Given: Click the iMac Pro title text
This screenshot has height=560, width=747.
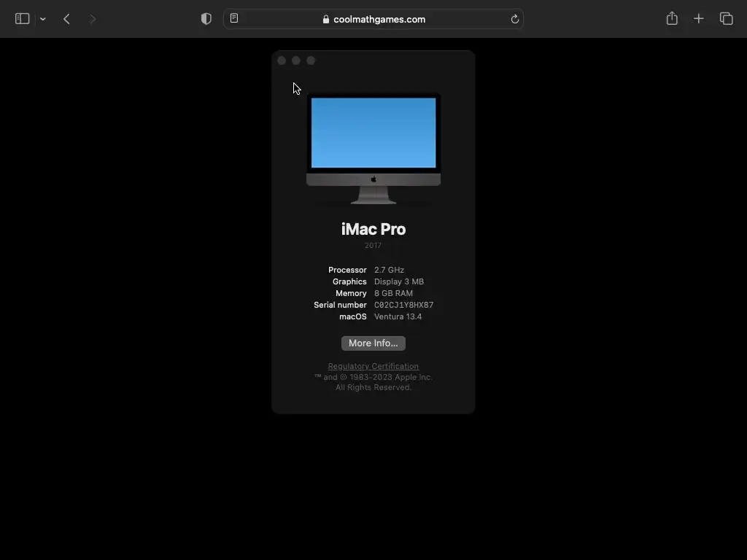Looking at the screenshot, I should [x=373, y=229].
